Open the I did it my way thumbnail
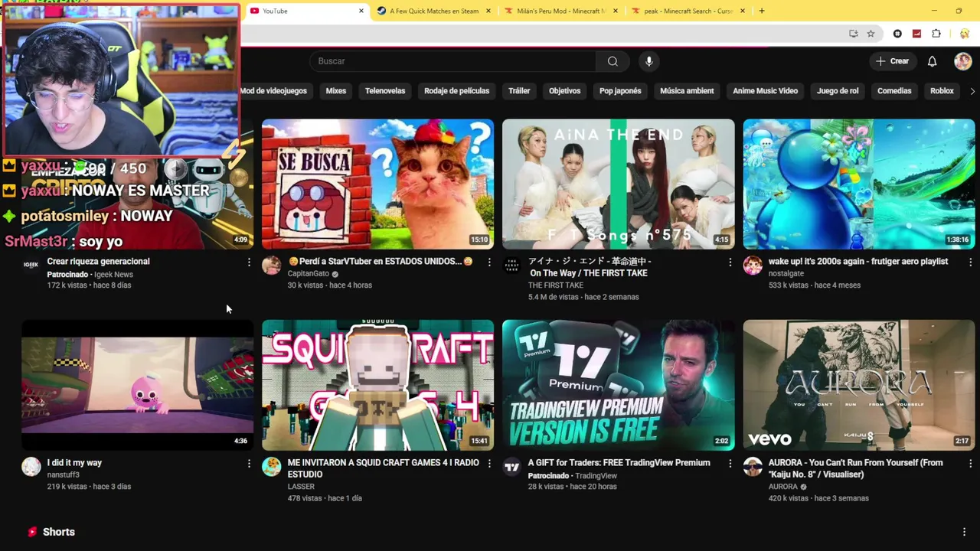Viewport: 980px width, 551px height. pos(137,385)
